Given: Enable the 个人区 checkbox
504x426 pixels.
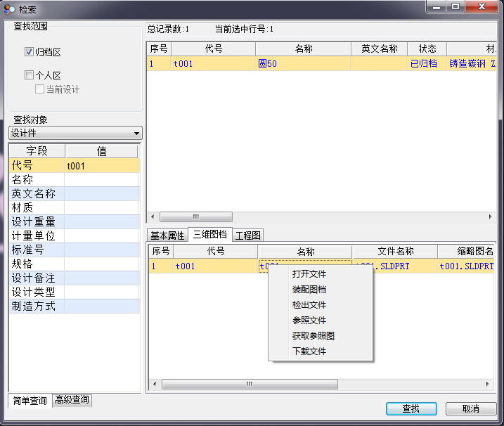Looking at the screenshot, I should (29, 75).
